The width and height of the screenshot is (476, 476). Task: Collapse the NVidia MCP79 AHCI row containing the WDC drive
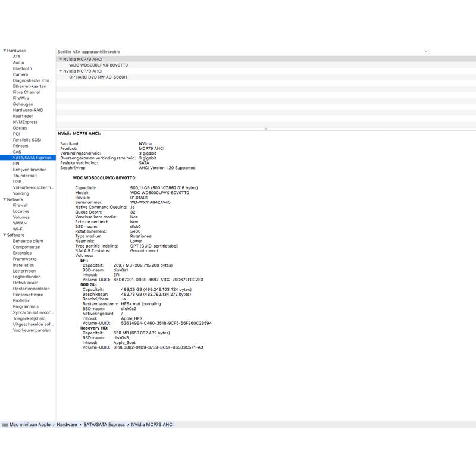click(61, 59)
